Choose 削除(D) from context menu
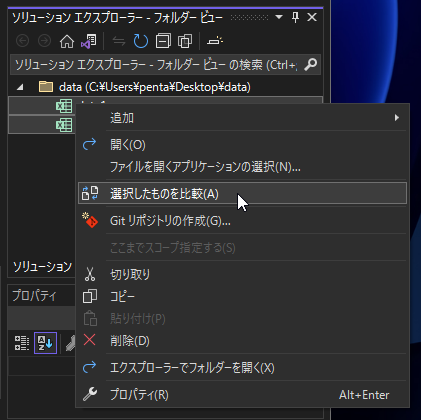The image size is (421, 420). tap(242, 341)
